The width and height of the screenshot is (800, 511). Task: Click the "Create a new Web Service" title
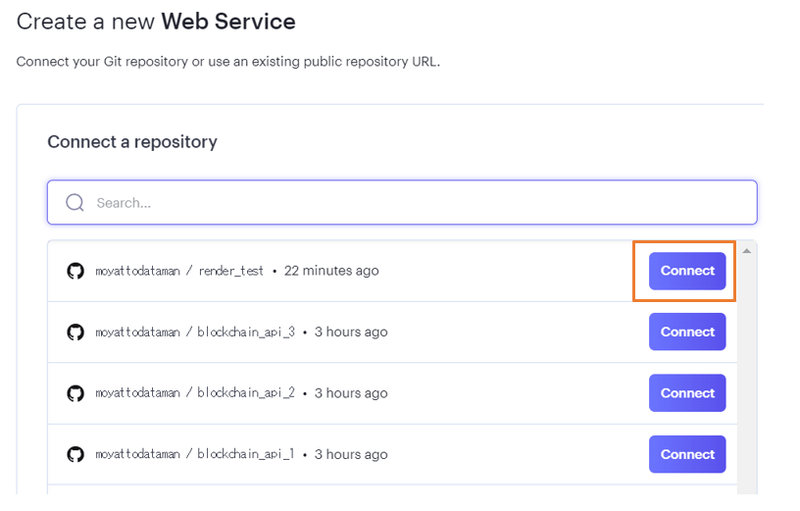click(156, 21)
